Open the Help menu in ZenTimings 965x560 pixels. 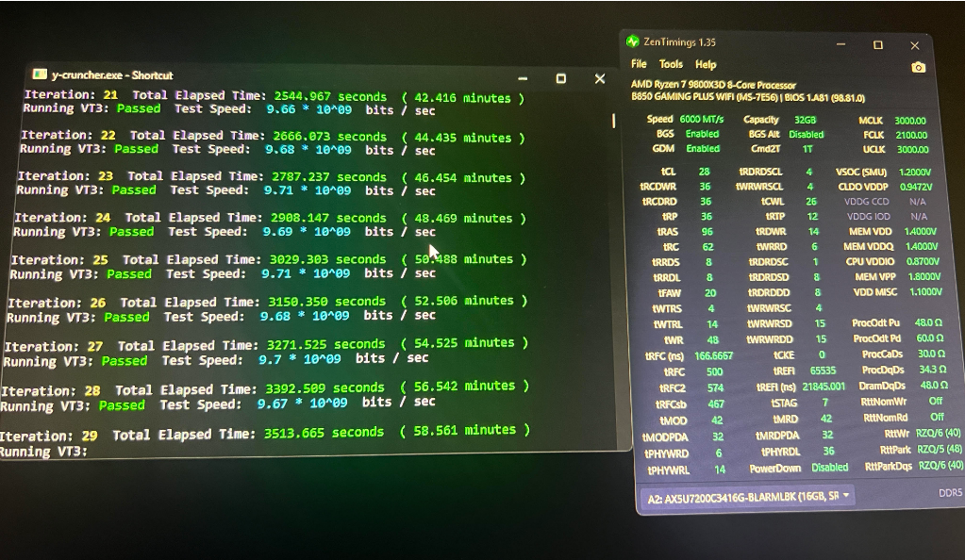[706, 65]
